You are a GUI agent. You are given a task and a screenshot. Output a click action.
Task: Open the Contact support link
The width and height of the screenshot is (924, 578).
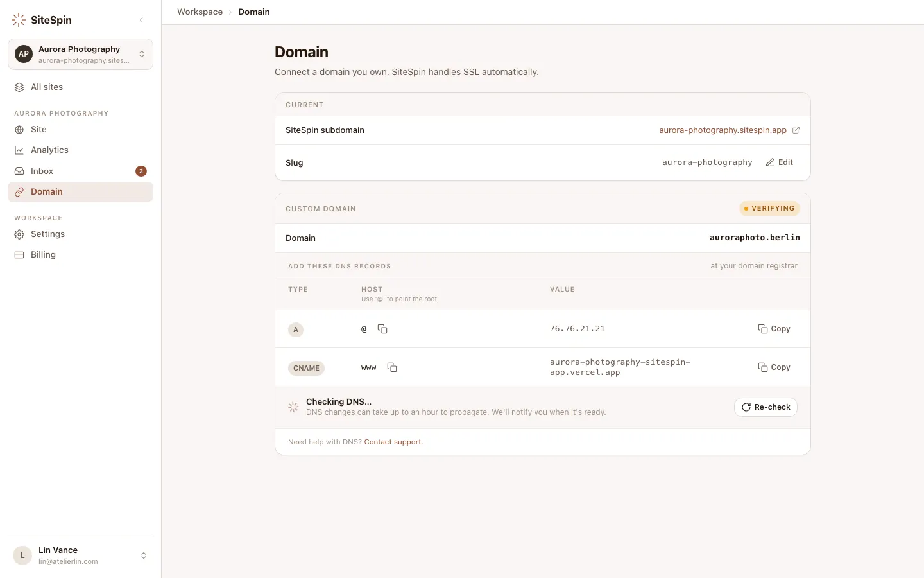393,442
